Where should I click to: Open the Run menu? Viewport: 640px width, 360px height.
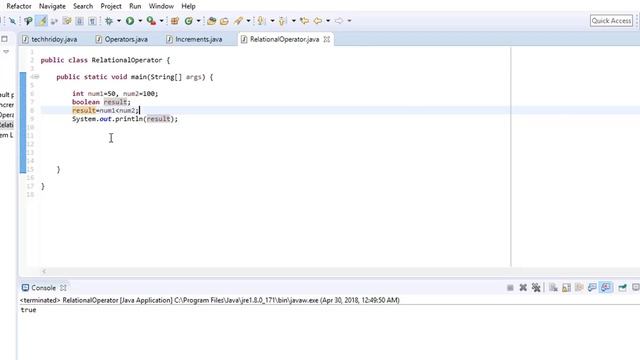[135, 7]
